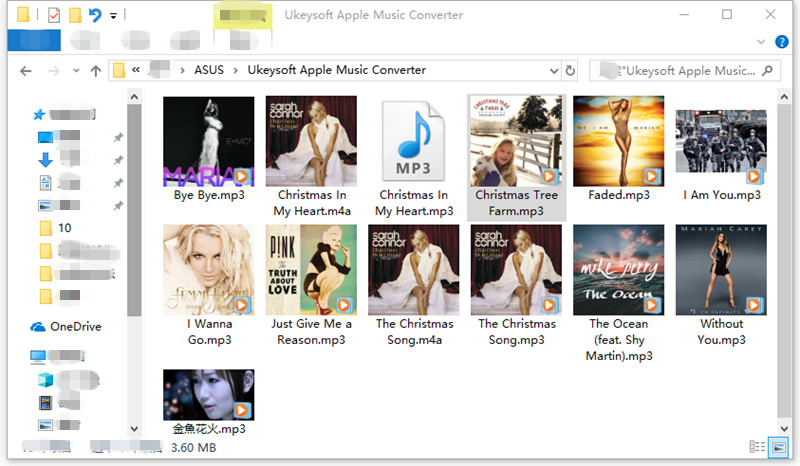Click the file pane scroll-up arrow
The image size is (800, 466).
point(784,96)
